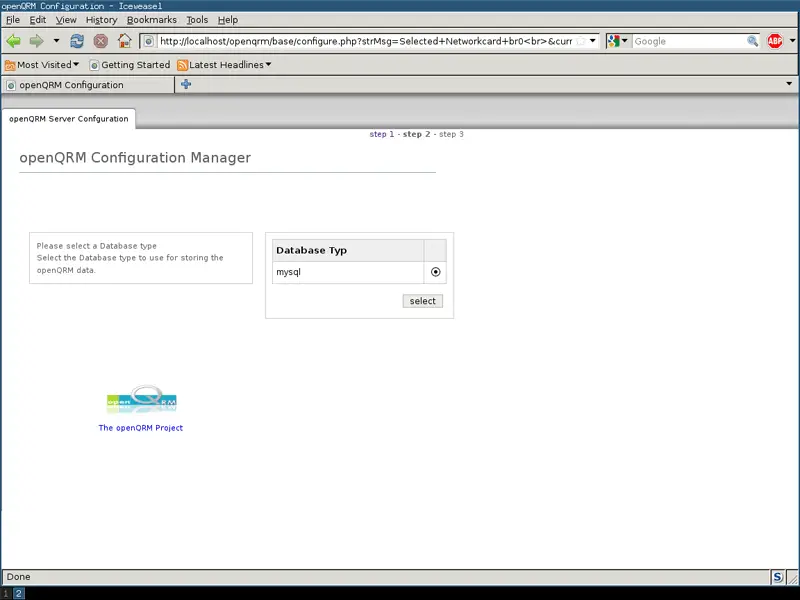The height and width of the screenshot is (600, 800).
Task: Open the Help menu
Action: coord(228,20)
